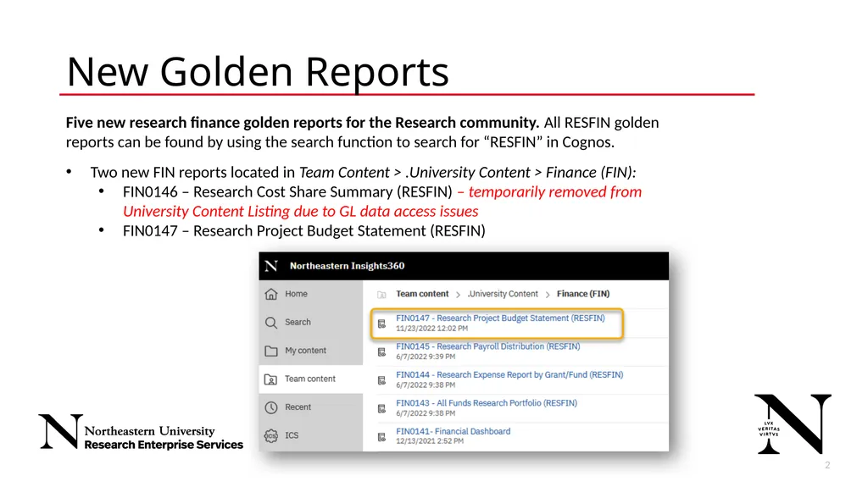Open Search in the sidebar
The image size is (868, 487).
tap(310, 322)
